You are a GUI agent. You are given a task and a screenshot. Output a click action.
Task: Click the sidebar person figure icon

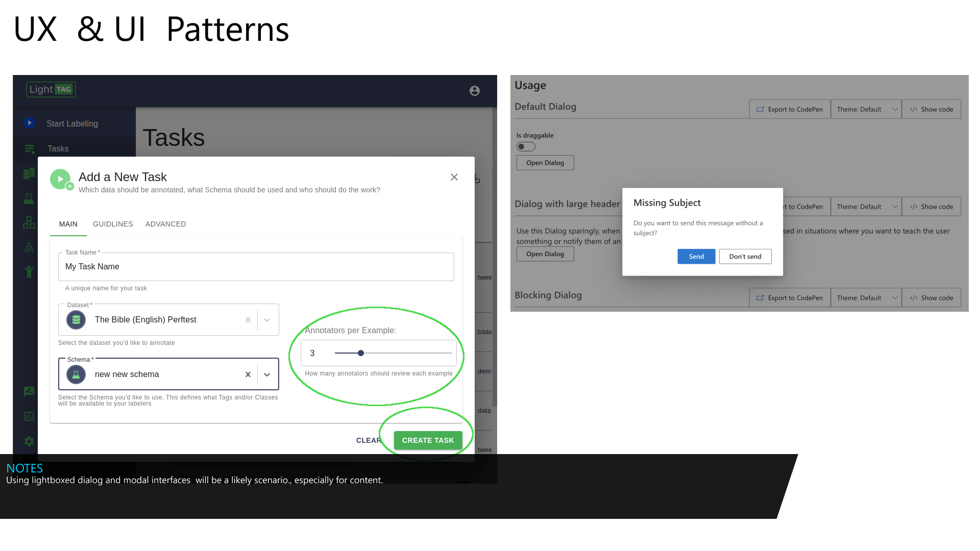[x=29, y=272]
